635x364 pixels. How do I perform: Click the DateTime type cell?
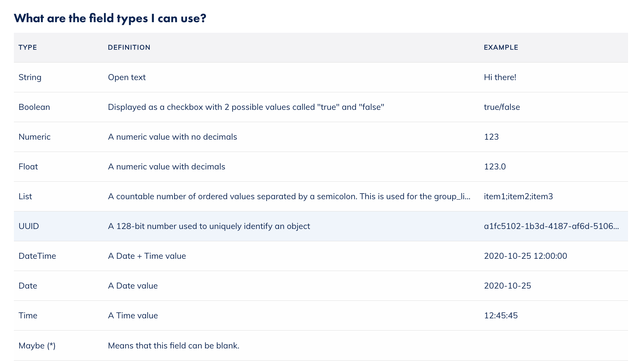click(37, 256)
